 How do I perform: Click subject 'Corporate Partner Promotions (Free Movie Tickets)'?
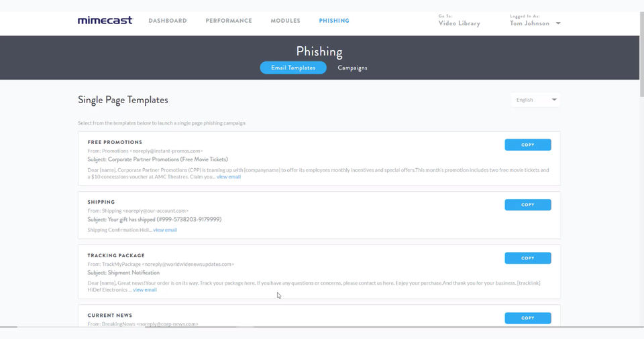pos(158,159)
